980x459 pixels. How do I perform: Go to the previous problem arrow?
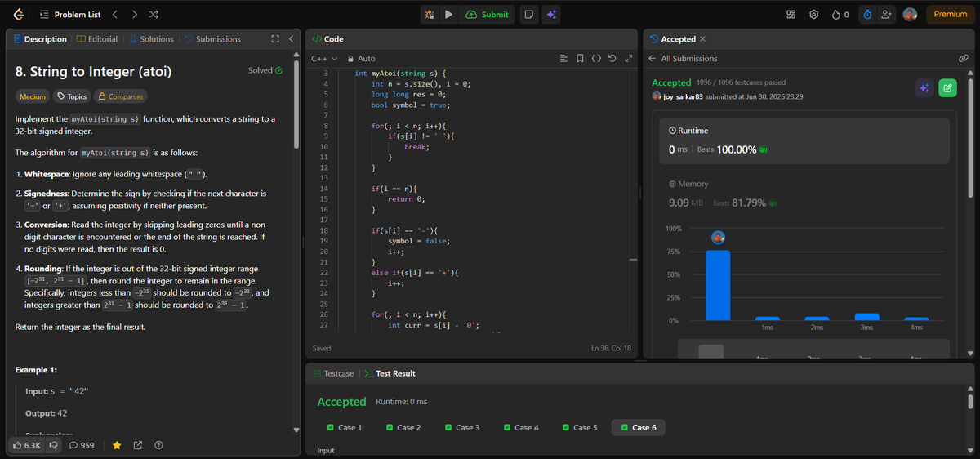click(x=115, y=14)
